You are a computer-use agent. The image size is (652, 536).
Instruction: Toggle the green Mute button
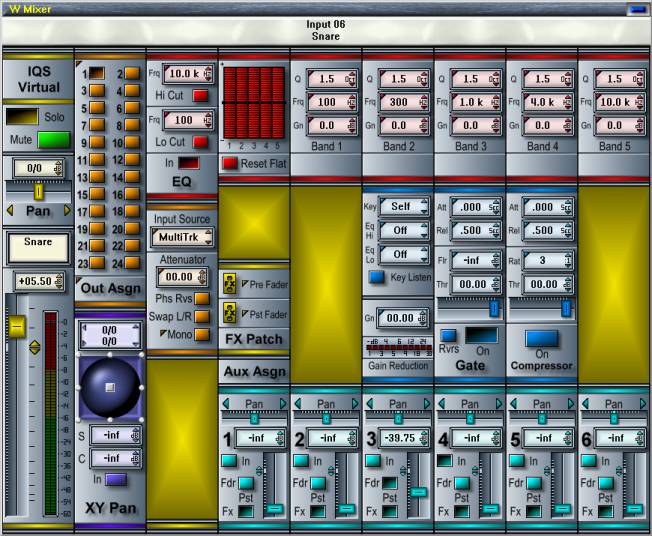pyautogui.click(x=53, y=139)
